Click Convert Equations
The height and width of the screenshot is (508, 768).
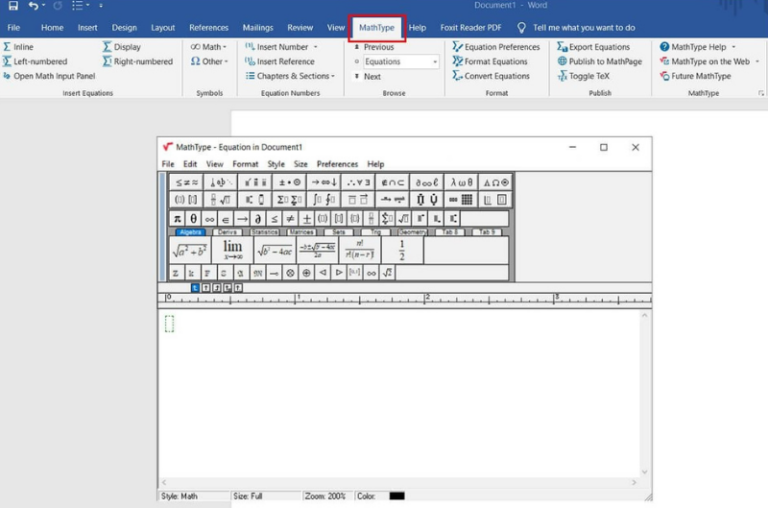491,76
